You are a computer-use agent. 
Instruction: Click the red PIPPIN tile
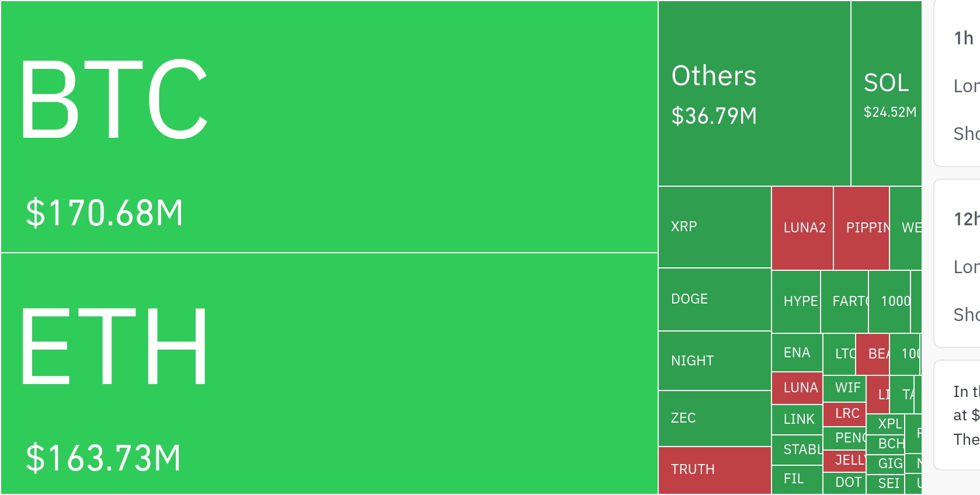(861, 228)
